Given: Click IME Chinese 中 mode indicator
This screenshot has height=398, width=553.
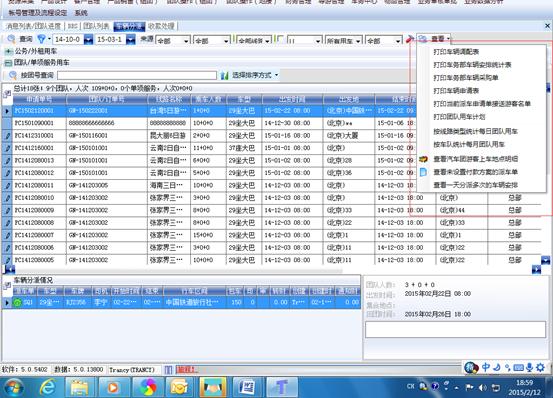Looking at the screenshot, I should 486,367.
